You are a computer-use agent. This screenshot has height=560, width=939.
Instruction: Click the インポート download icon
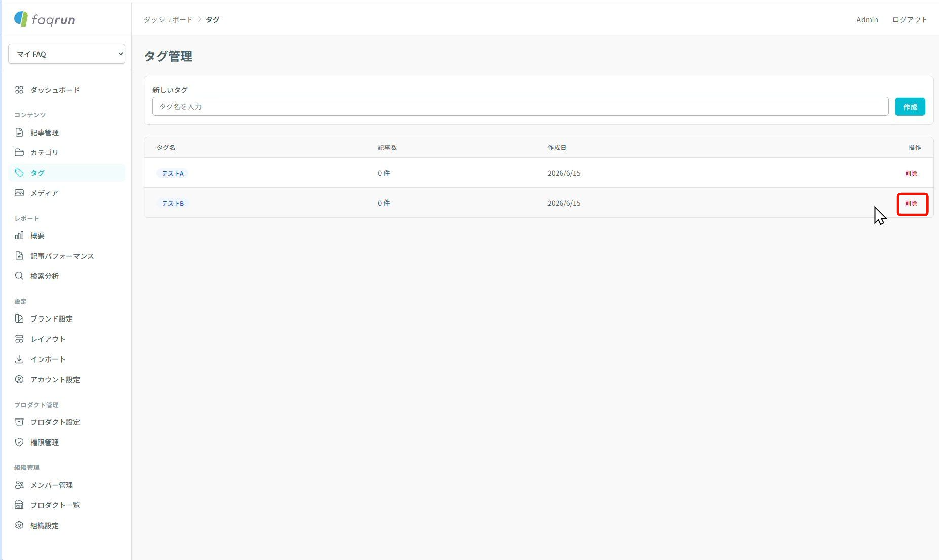pos(19,359)
